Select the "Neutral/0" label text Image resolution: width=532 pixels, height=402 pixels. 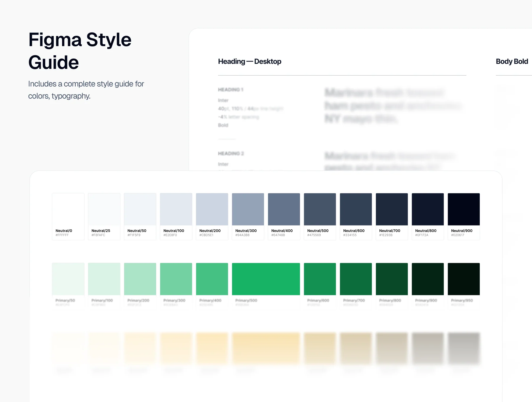pos(64,231)
